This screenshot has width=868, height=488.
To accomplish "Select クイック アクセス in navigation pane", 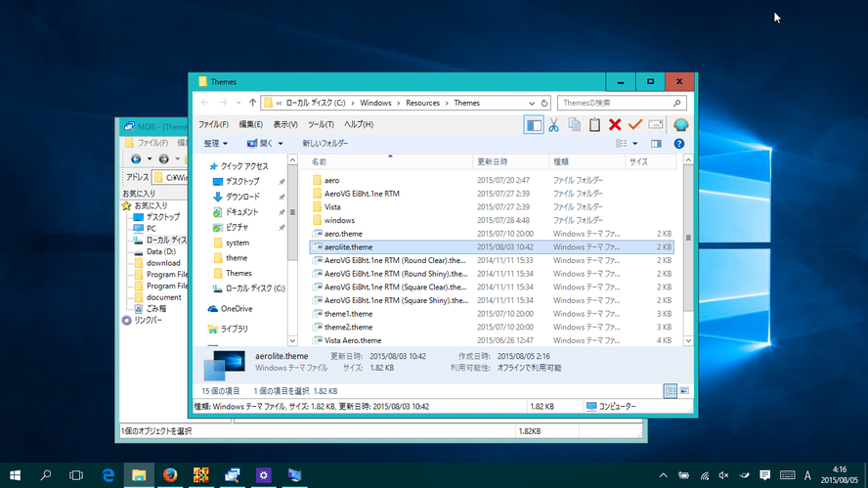I will tap(244, 166).
